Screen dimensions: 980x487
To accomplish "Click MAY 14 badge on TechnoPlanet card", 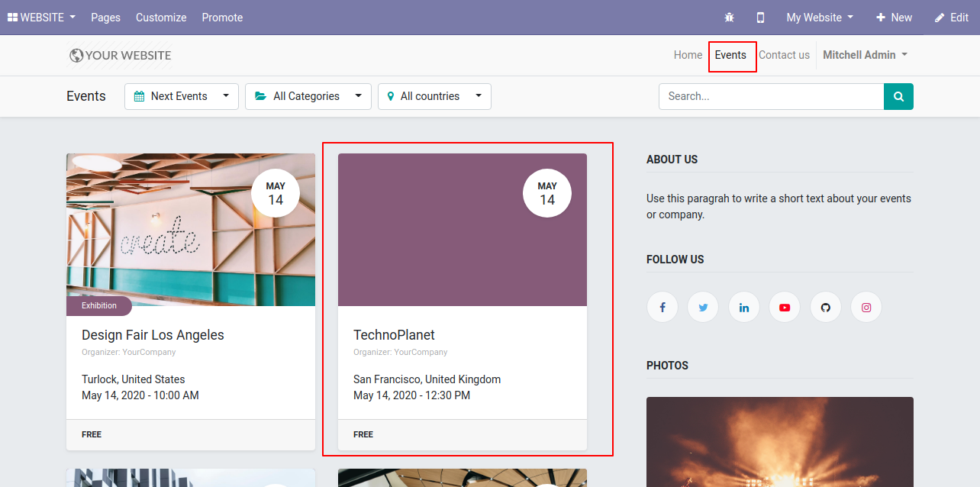I will pos(547,193).
